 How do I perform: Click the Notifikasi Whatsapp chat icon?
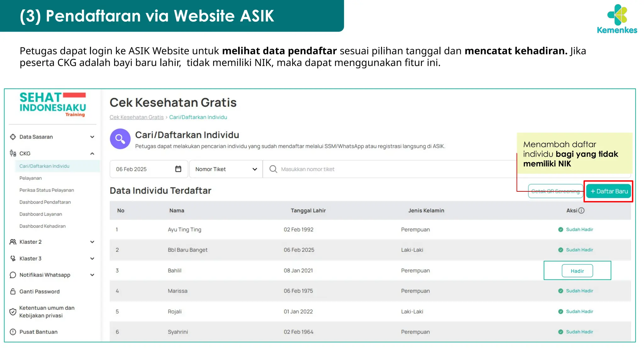13,275
